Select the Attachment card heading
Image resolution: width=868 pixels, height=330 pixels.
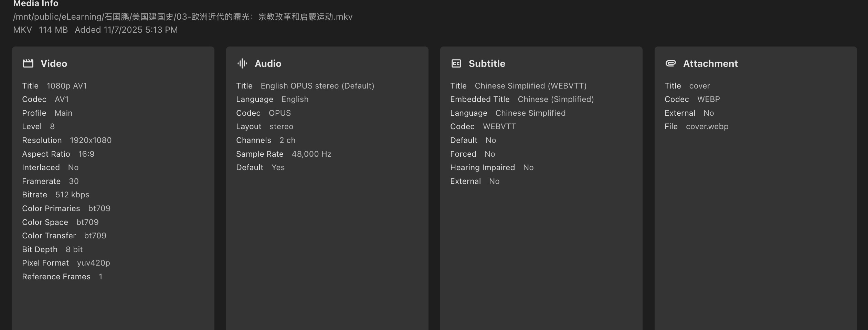click(x=710, y=63)
